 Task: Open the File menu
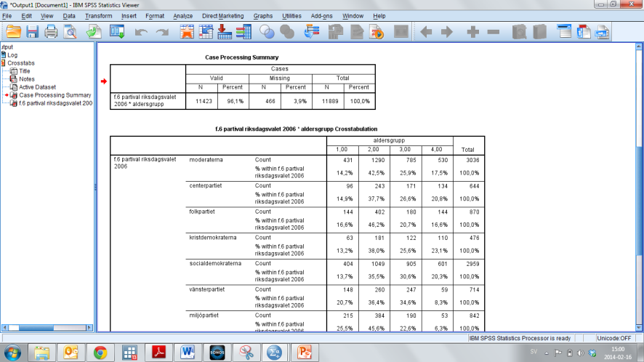click(x=7, y=16)
